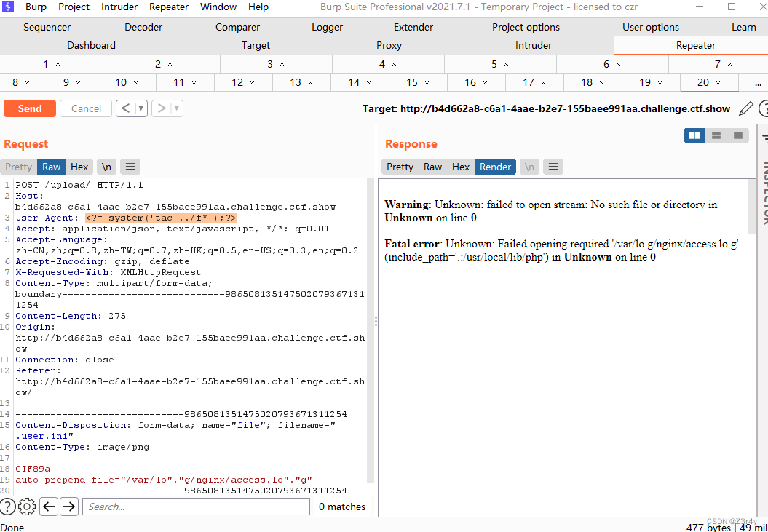
Task: Open the Project options tab
Action: coord(526,28)
